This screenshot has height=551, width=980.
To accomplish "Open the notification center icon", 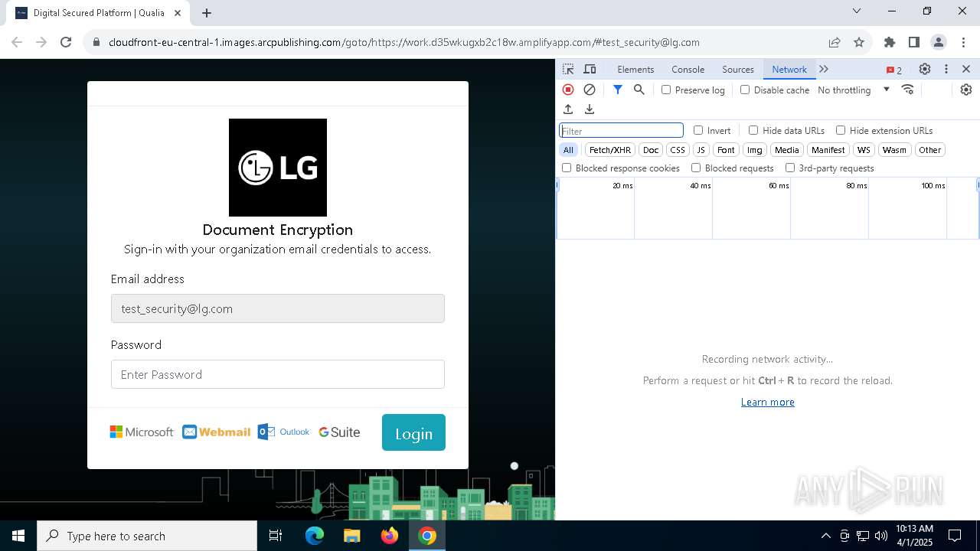I will pos(955,536).
